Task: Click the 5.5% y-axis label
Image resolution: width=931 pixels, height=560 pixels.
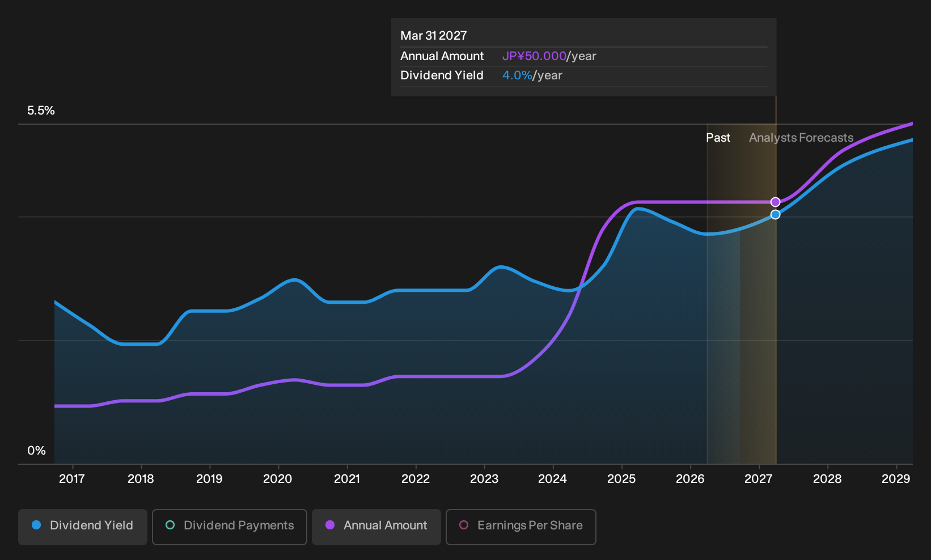Action: click(41, 111)
